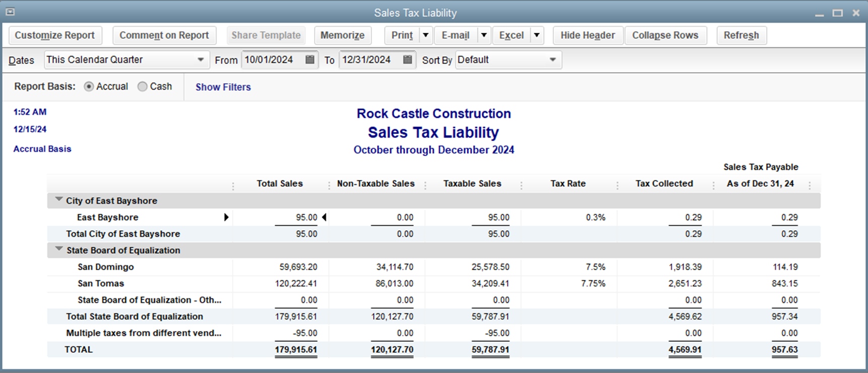Collapse the State Board of Equalization group
This screenshot has width=868, height=373.
[59, 250]
